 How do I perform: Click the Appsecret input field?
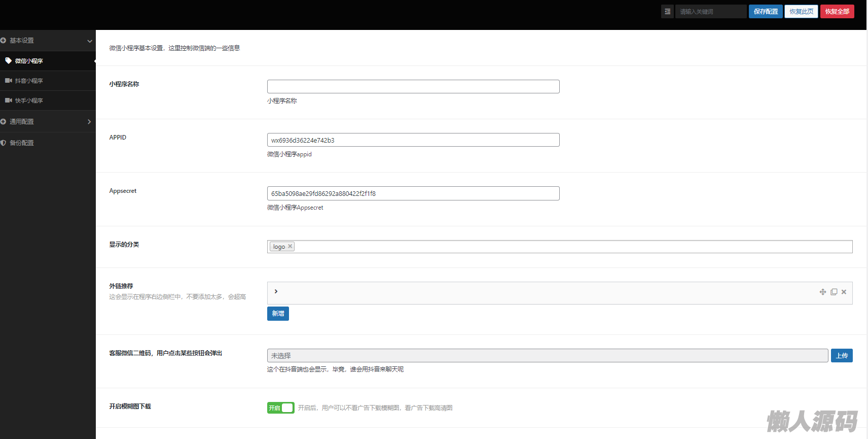click(413, 193)
